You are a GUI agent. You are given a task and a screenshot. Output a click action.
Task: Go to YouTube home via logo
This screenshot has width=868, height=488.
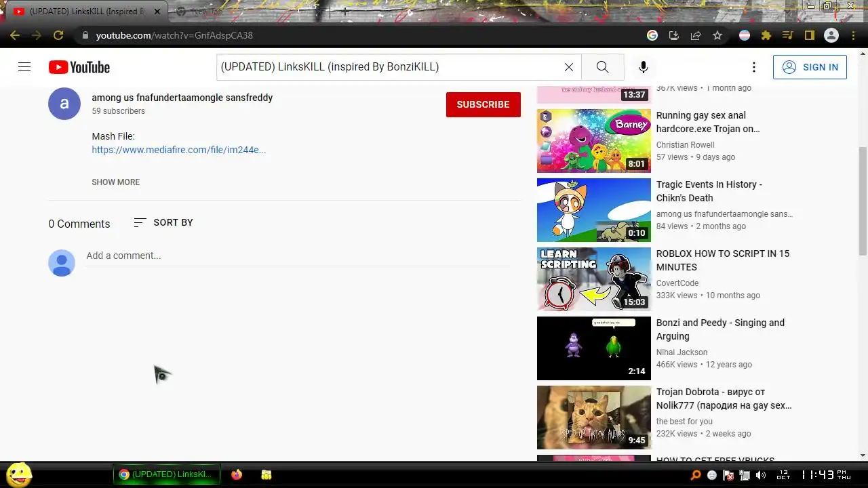(x=79, y=67)
